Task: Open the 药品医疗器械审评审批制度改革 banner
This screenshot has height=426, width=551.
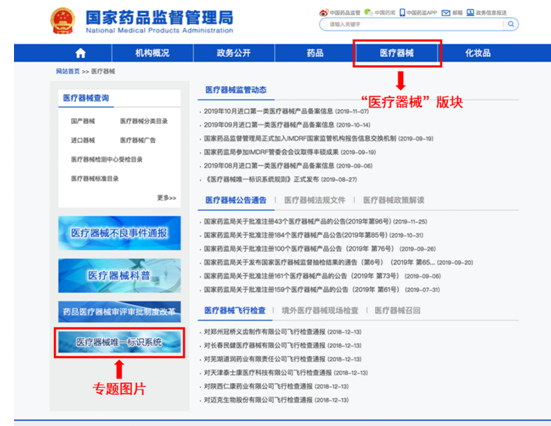Action: pyautogui.click(x=119, y=312)
